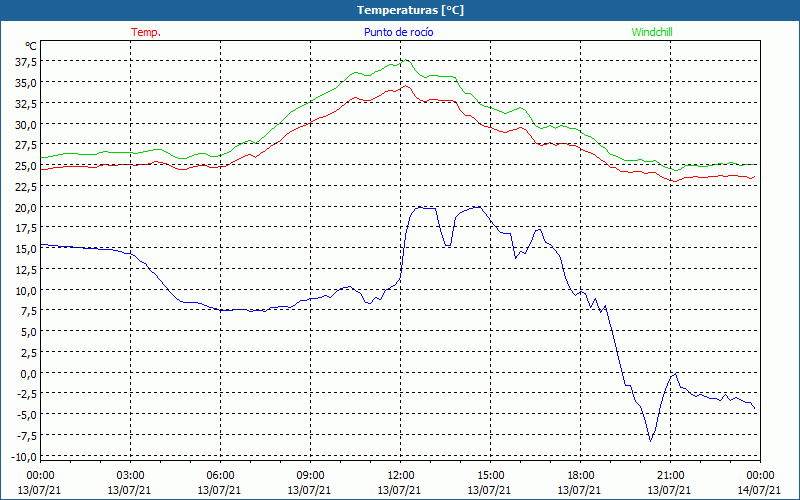Click the 15,0 y-axis value
The width and height of the screenshot is (800, 500).
pos(26,249)
